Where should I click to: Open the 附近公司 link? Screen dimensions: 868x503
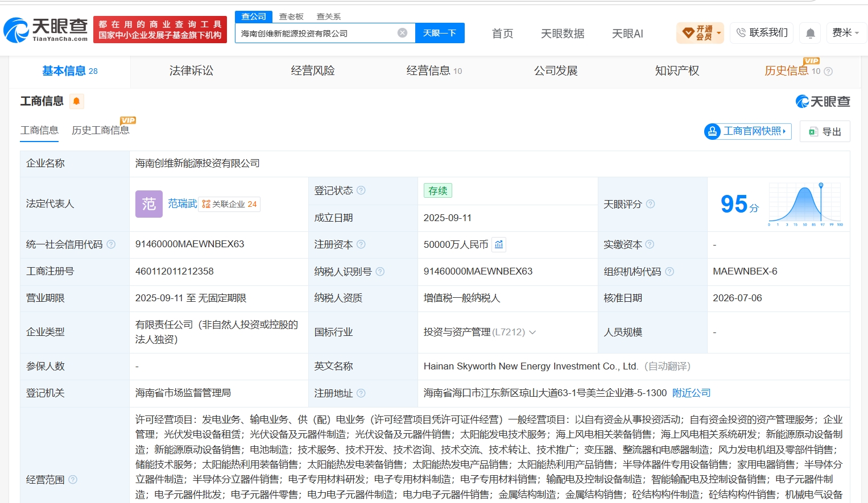691,393
